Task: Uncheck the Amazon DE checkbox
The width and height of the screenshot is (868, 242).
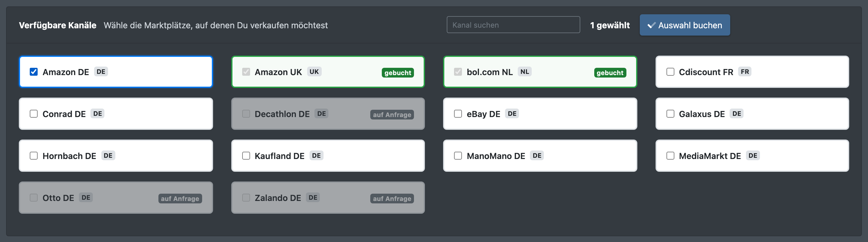Action: coord(34,72)
